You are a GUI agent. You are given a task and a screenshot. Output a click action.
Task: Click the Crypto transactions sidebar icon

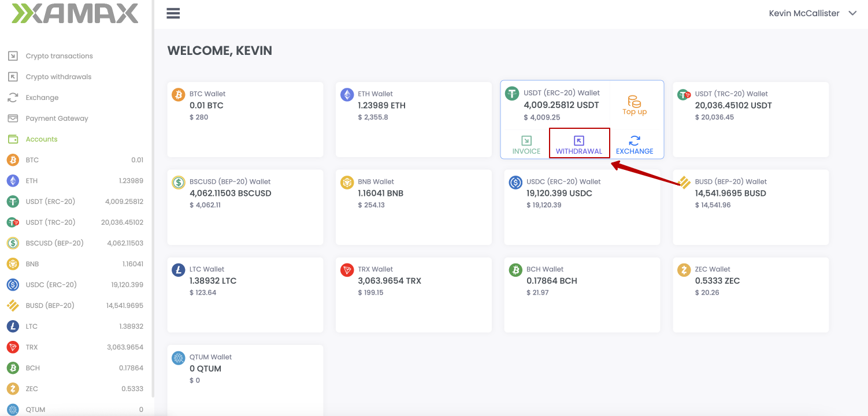pos(13,56)
